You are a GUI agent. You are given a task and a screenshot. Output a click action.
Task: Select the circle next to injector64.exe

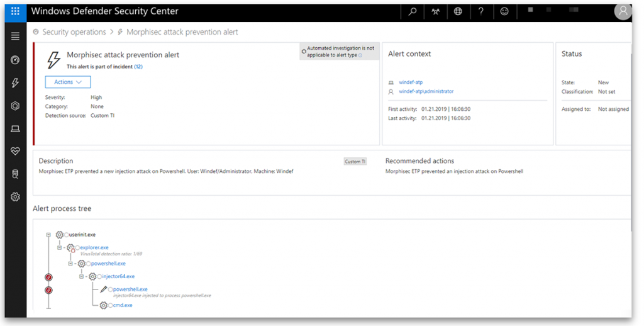[x=99, y=276]
